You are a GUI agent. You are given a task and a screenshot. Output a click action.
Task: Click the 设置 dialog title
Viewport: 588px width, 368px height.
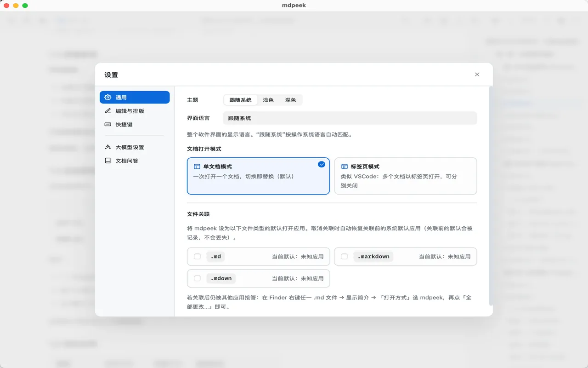click(111, 75)
